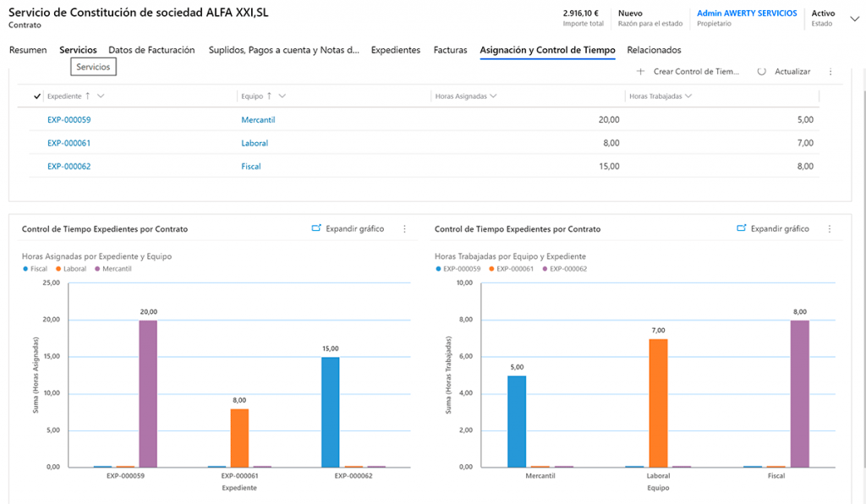Click the plus icon for Crear Control de Tiempo
The height and width of the screenshot is (504, 866).
coord(640,72)
